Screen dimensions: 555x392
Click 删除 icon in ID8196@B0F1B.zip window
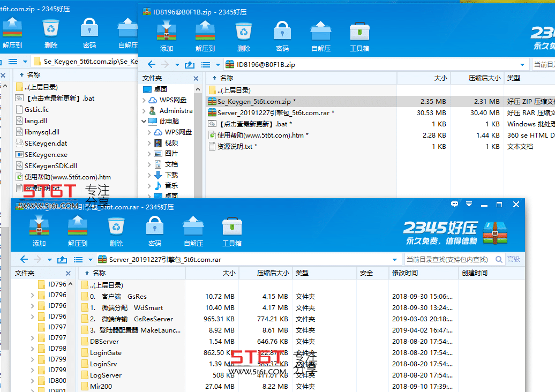tap(244, 31)
